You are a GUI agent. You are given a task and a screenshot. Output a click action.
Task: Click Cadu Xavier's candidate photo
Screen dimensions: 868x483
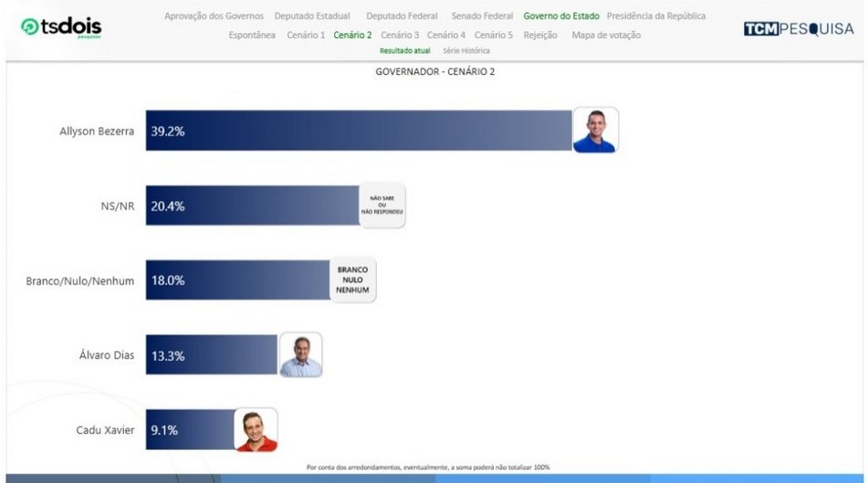click(256, 430)
